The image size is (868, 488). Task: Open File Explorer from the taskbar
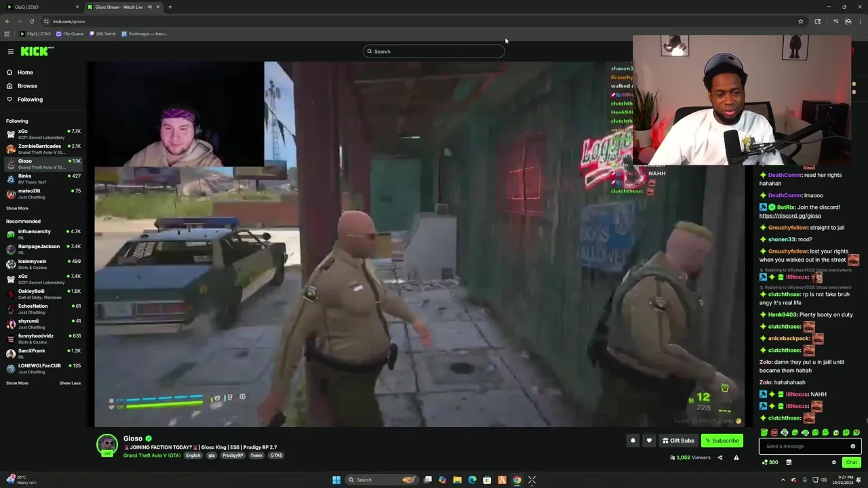pos(457,480)
